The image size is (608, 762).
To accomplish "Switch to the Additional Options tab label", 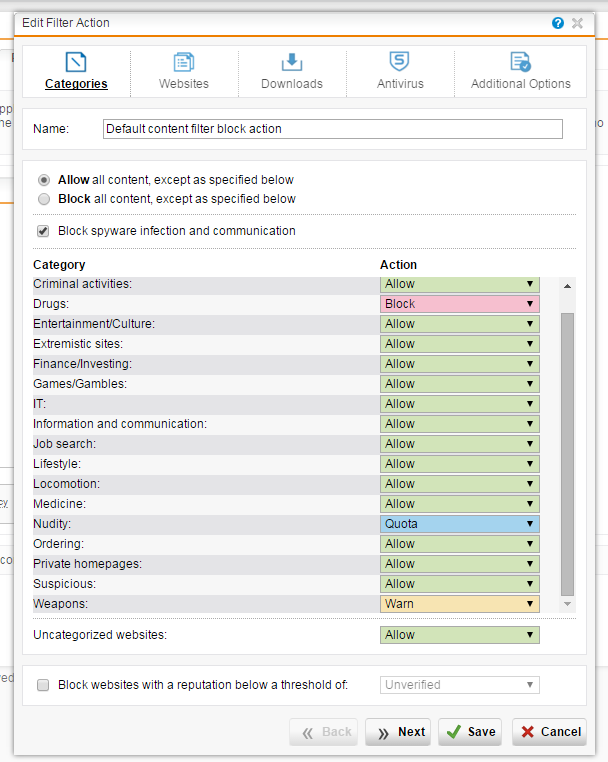I will point(521,84).
